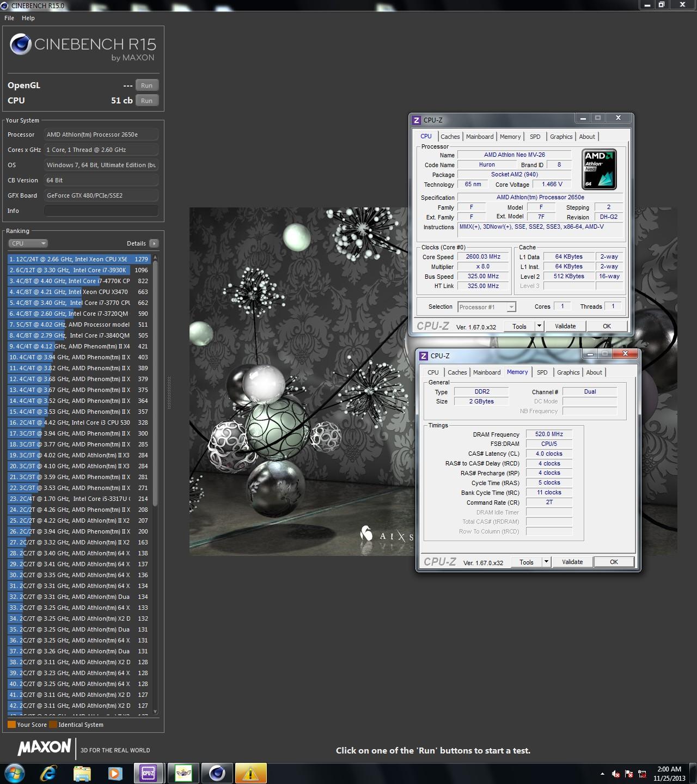This screenshot has height=784, width=697.
Task: Run the CPU benchmark
Action: 147,101
